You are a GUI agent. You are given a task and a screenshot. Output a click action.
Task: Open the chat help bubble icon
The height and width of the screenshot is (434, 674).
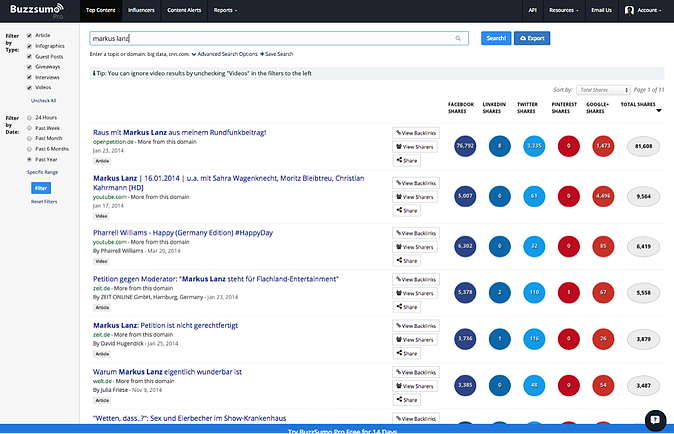pos(656,420)
